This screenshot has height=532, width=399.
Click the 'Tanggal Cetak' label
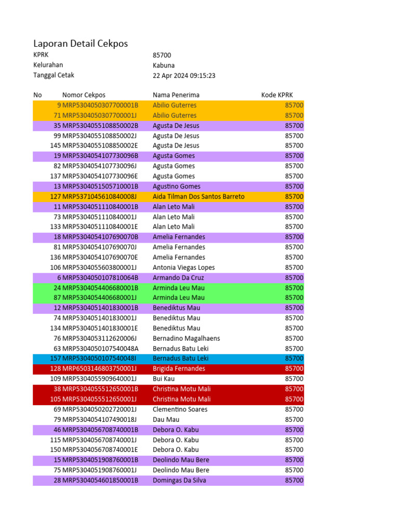[x=54, y=75]
